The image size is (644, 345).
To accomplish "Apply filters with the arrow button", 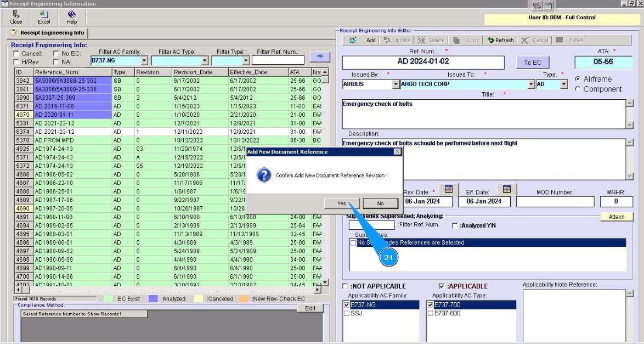I will 320,56.
